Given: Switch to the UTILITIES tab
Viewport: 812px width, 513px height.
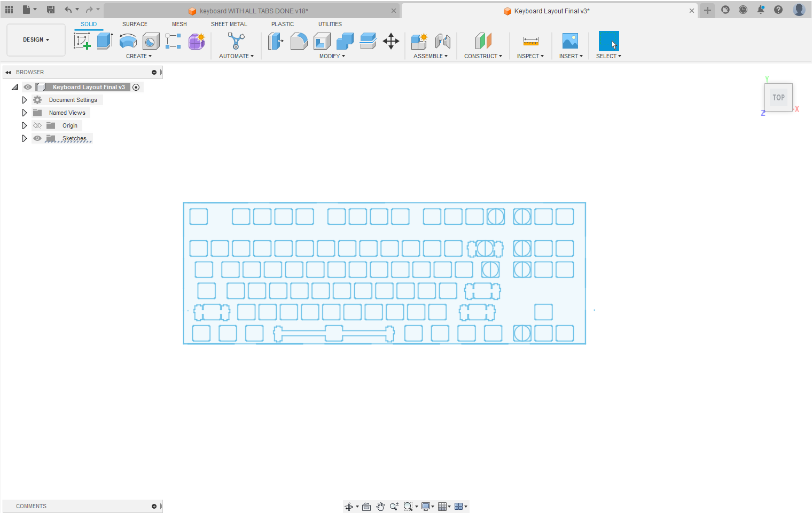Looking at the screenshot, I should click(x=330, y=24).
